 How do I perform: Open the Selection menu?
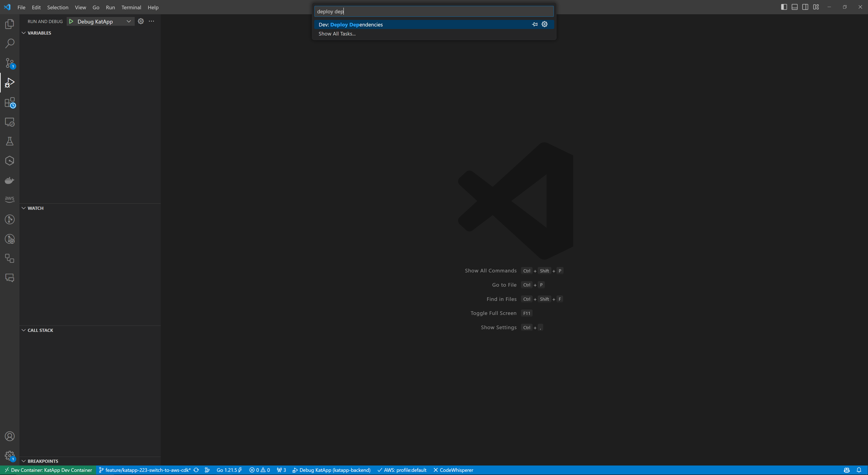[x=58, y=7]
